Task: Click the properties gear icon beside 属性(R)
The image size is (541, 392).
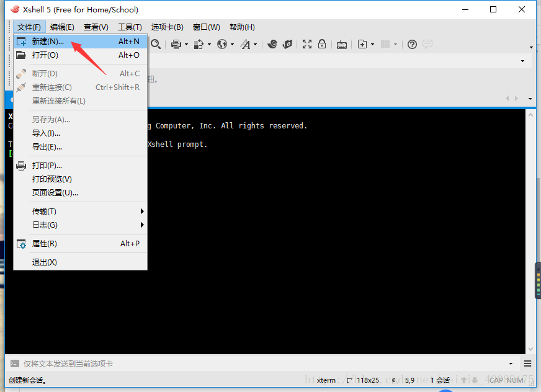Action: pos(21,244)
